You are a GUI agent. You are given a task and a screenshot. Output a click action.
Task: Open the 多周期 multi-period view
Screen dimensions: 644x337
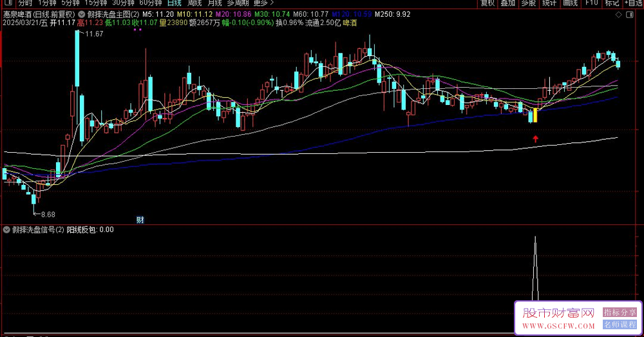coord(238,3)
